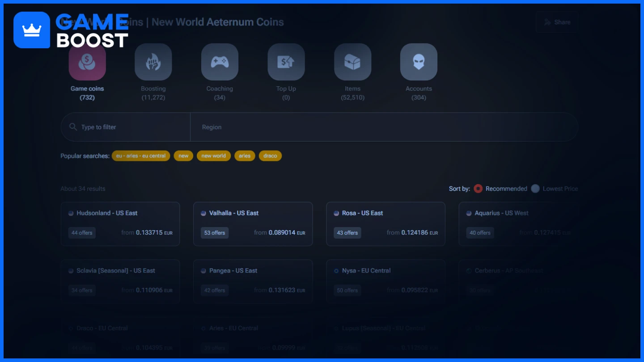The height and width of the screenshot is (362, 644).
Task: Select the 'draco' popular search tag
Action: pos(270,156)
